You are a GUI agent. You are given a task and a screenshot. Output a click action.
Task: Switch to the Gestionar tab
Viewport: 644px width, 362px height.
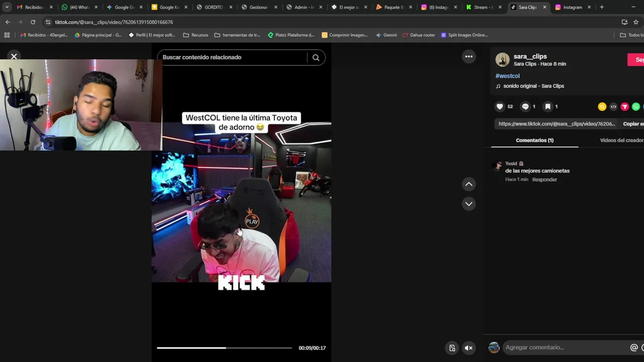[x=258, y=7]
